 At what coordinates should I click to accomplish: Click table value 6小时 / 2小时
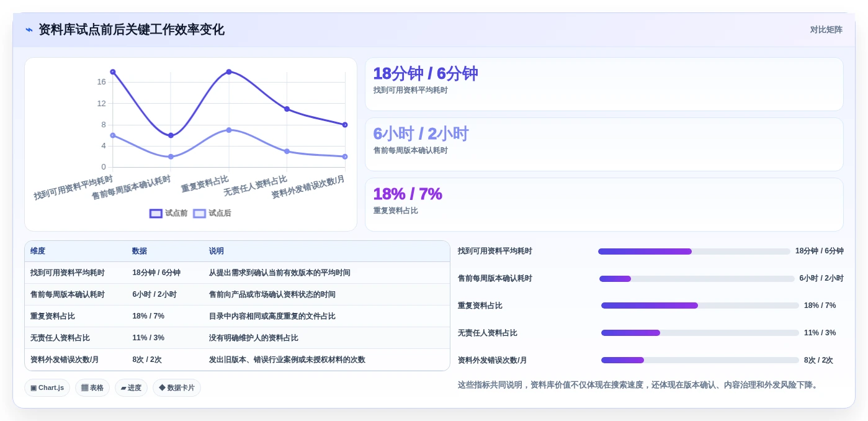tap(154, 294)
